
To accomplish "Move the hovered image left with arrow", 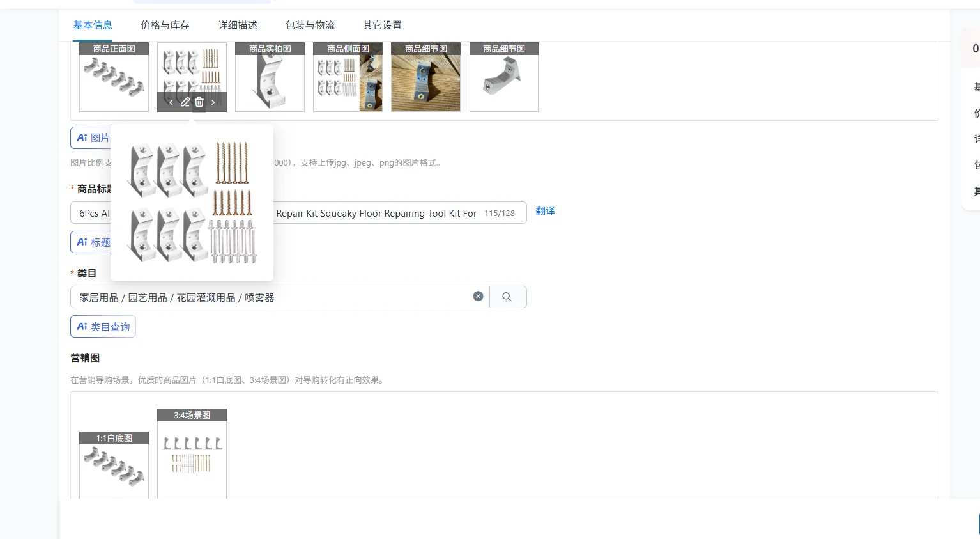I will (x=171, y=102).
